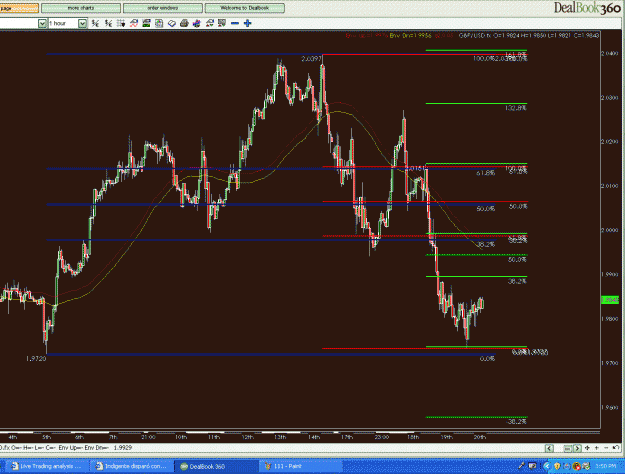Click the undo arrow icon in bottom bar
The width and height of the screenshot is (625, 474).
[616, 447]
